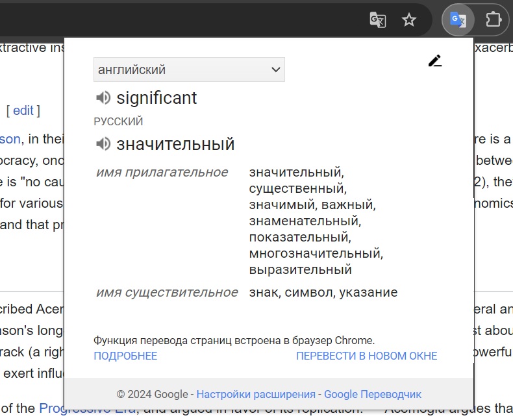The image size is (513, 420).
Task: Click synonym 'показательный'
Action: 300,237
